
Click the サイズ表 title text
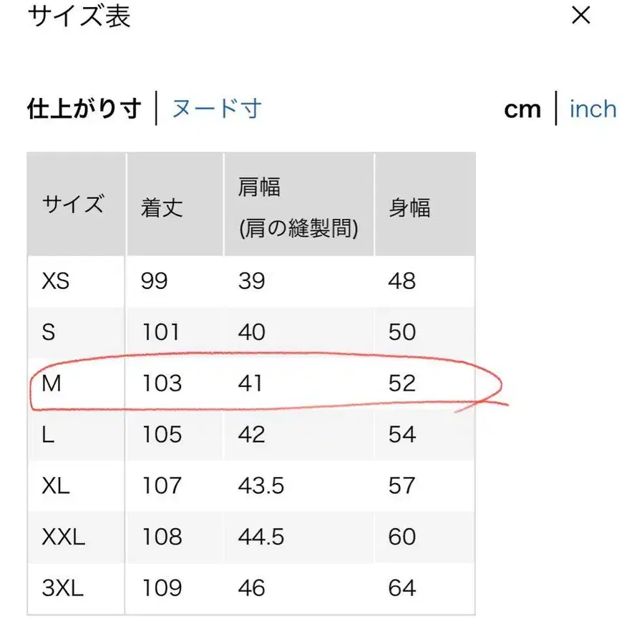79,17
